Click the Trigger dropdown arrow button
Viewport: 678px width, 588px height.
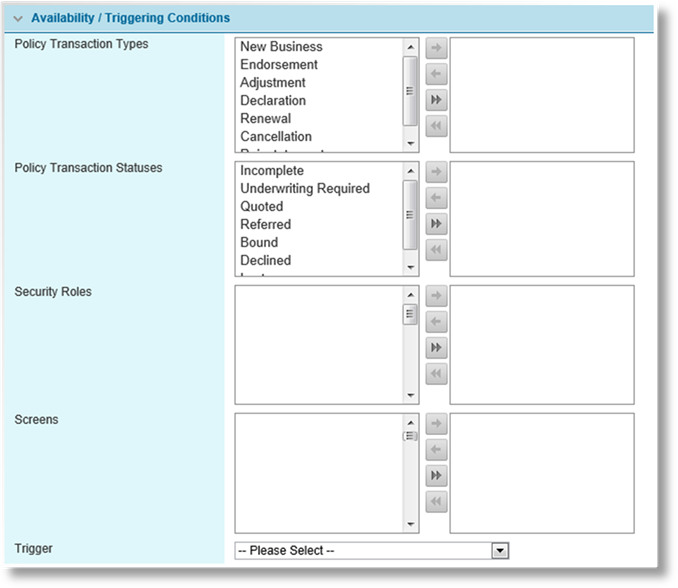click(x=500, y=551)
